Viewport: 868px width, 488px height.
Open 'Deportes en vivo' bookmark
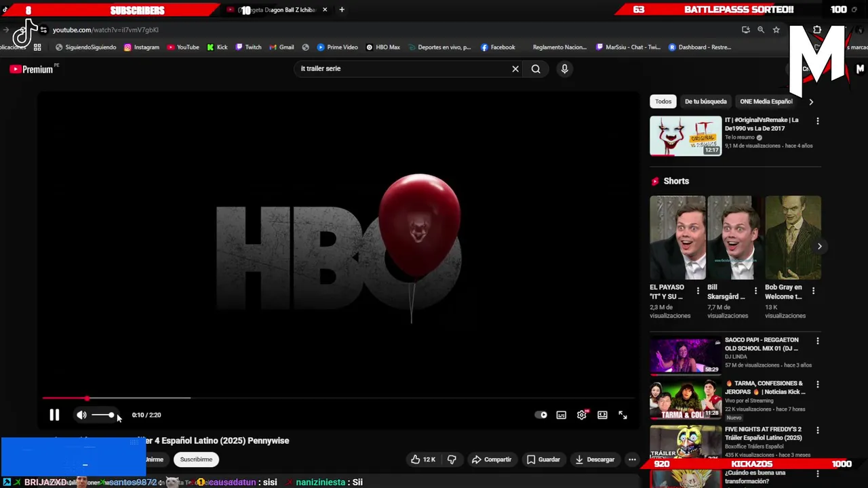pos(439,47)
